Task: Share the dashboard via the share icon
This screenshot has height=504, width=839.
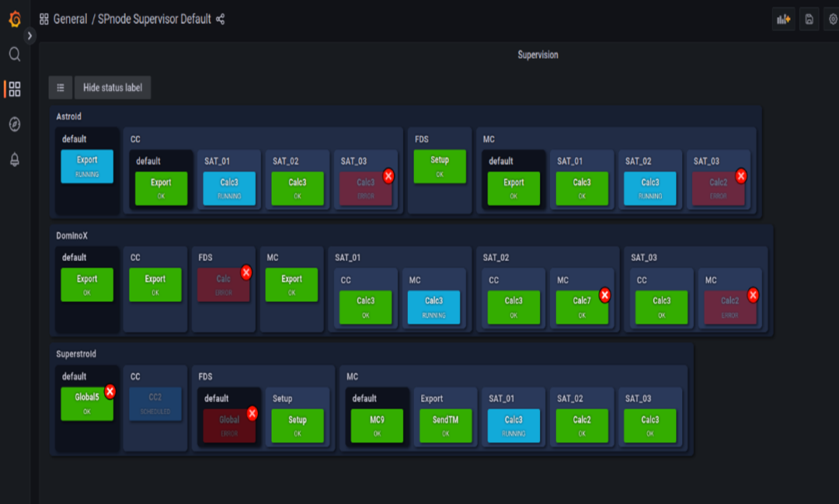Action: [x=219, y=19]
